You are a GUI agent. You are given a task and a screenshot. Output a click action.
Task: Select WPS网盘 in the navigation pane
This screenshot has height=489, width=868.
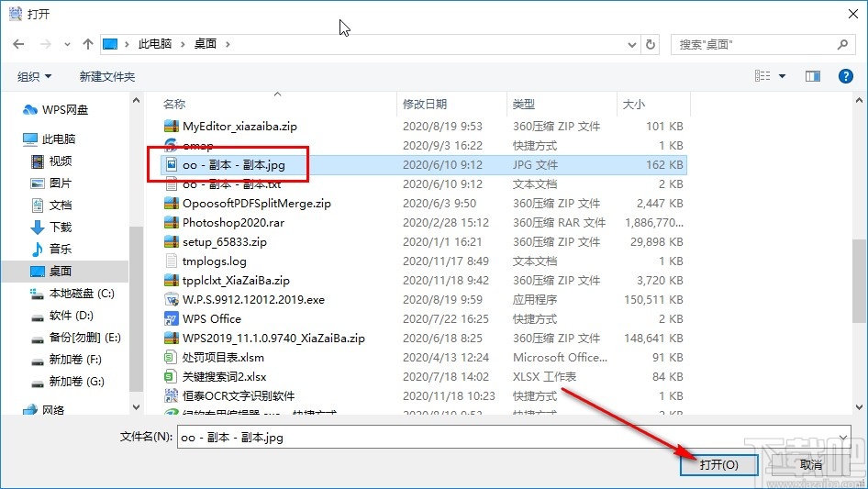coord(55,110)
